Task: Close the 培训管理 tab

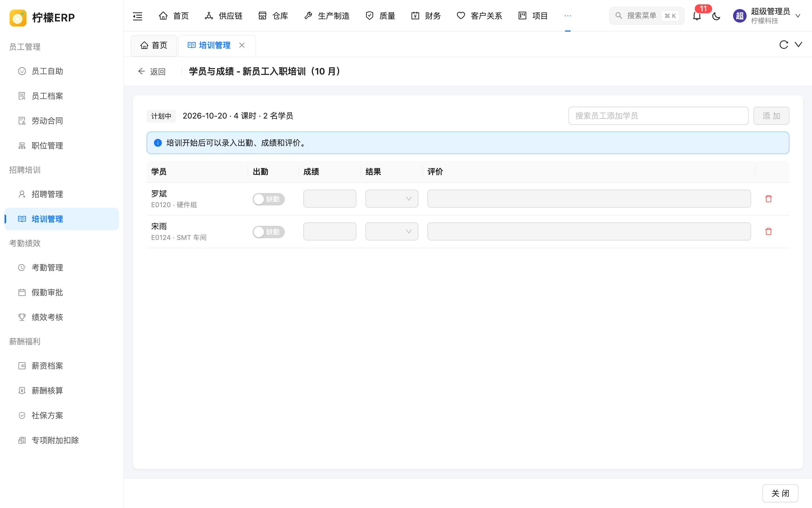Action: tap(242, 45)
